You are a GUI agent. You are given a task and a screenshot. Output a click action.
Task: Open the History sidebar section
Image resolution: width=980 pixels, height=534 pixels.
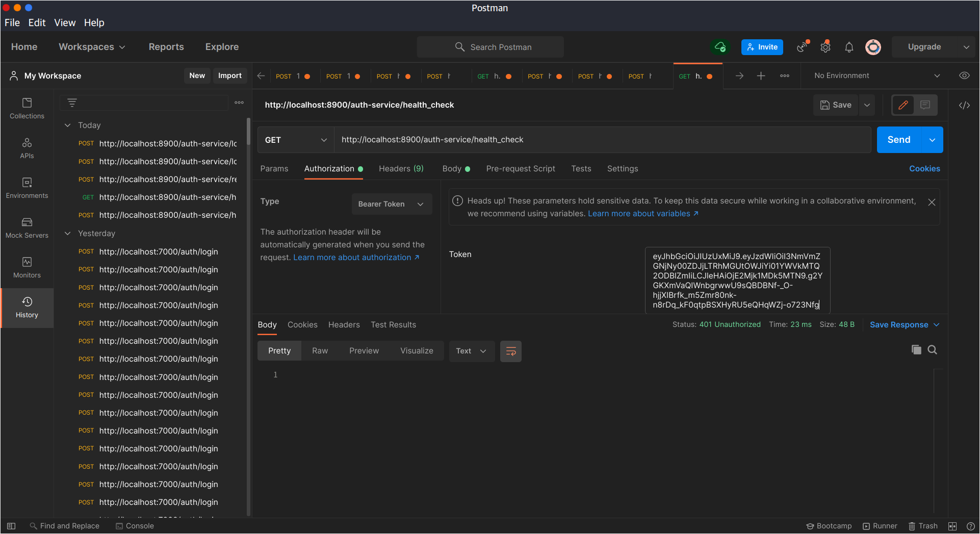[27, 308]
